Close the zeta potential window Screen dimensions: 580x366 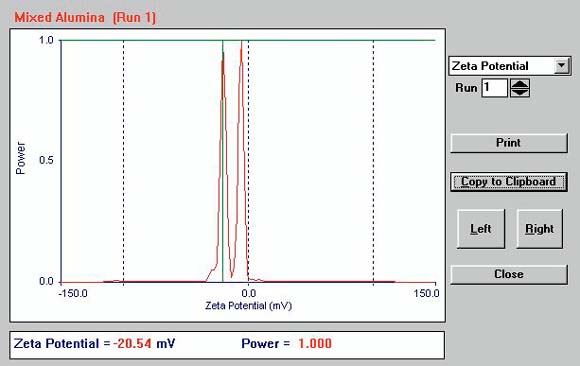pos(509,274)
